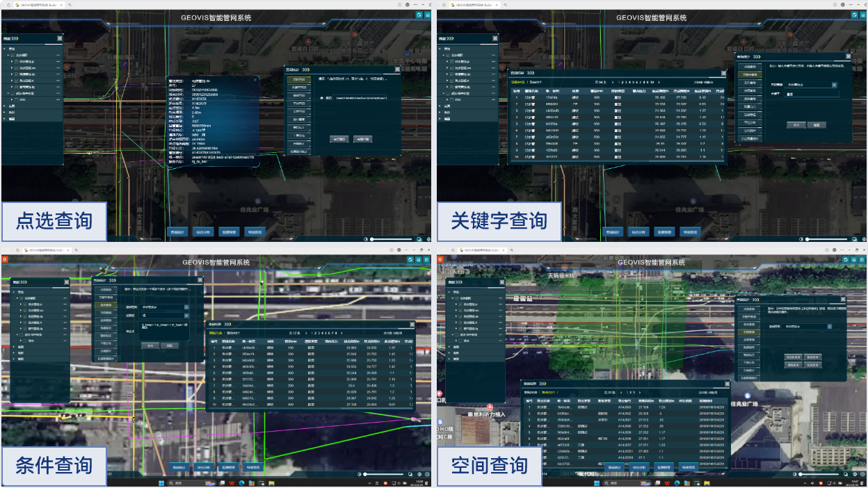
Task: Click bottom-right slider in 关键字查询 view
Action: (826, 239)
